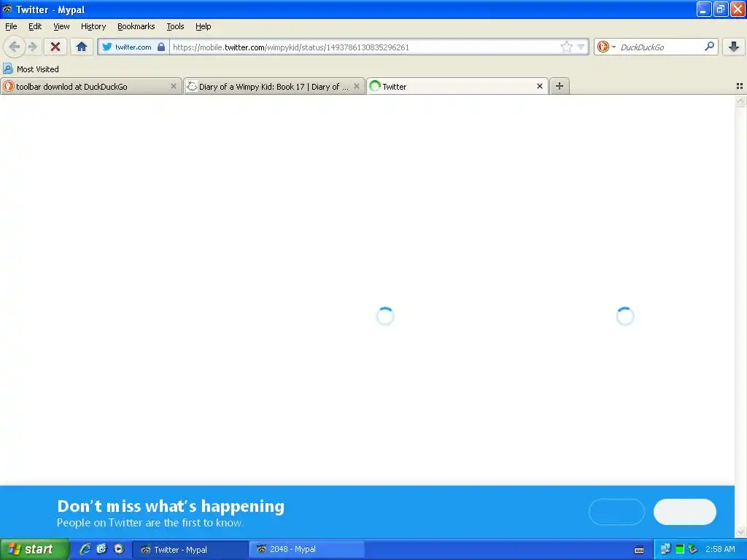Open the View menu
This screenshot has height=560, width=747.
(x=61, y=26)
